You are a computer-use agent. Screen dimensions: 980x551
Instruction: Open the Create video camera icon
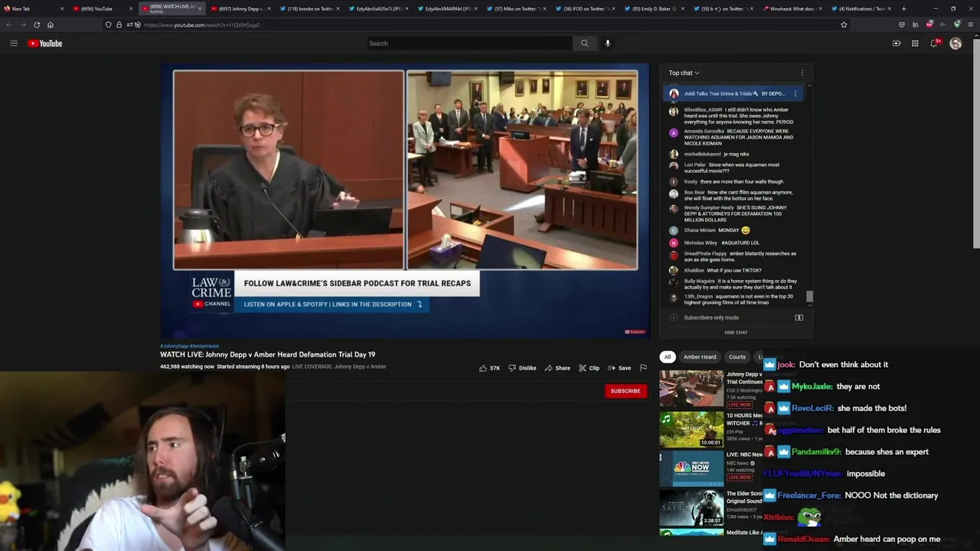[x=897, y=44]
